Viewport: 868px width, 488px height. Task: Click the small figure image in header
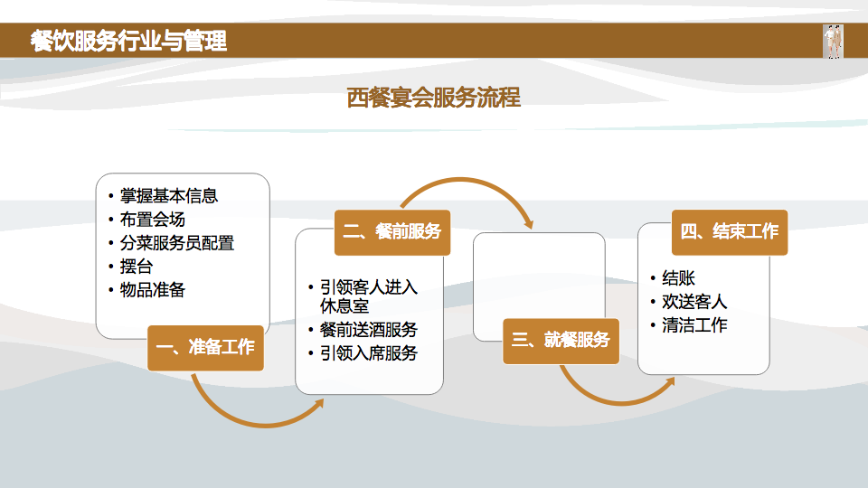[x=833, y=42]
